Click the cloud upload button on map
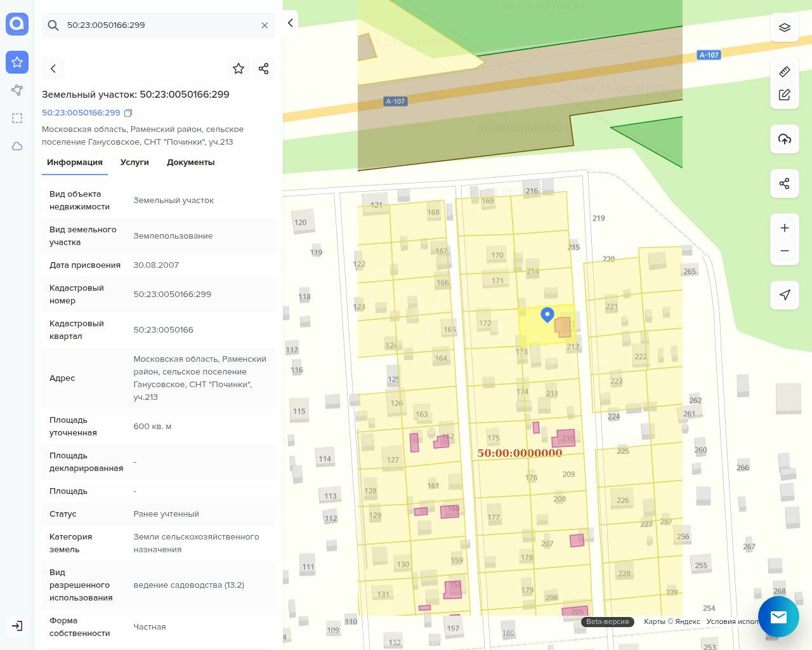Viewport: 812px width, 650px height. (x=785, y=139)
